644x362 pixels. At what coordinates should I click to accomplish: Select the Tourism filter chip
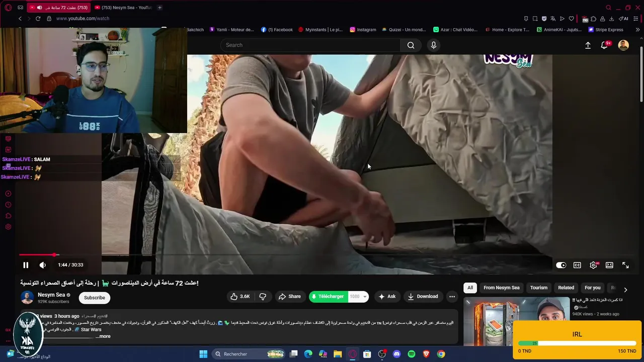tap(538, 288)
